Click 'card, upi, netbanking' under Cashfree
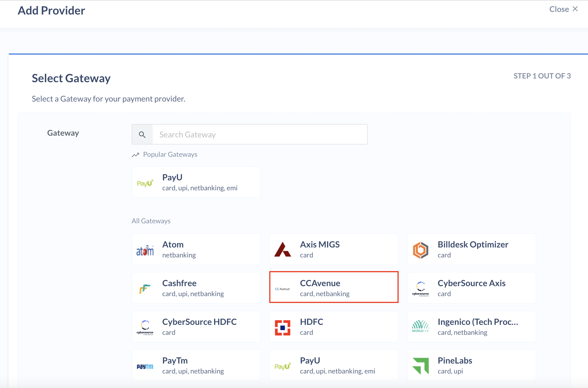 [x=193, y=294]
